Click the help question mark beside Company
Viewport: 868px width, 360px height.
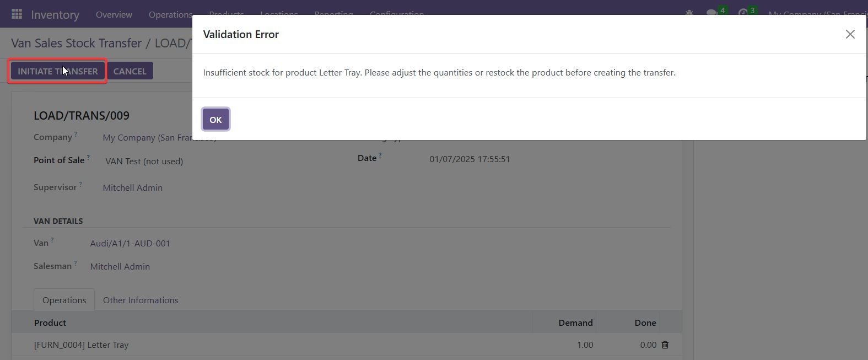pos(76,134)
